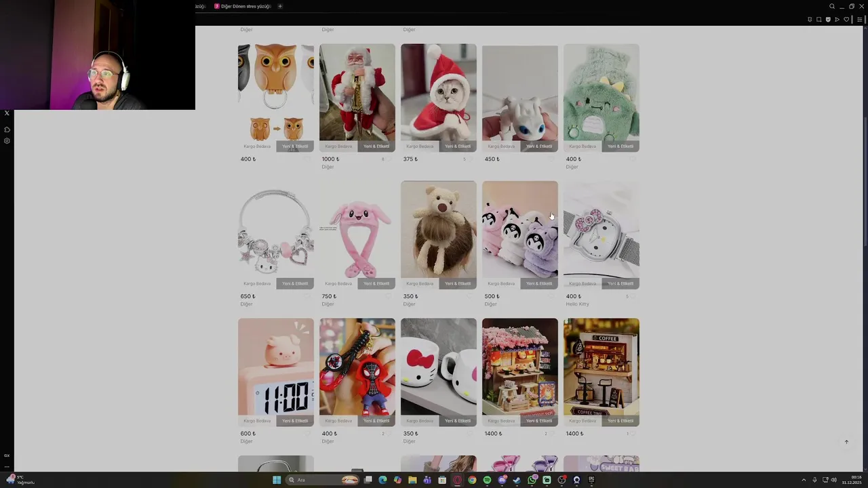The width and height of the screenshot is (868, 488).
Task: Open Google Chrome from the taskbar
Action: tap(472, 480)
